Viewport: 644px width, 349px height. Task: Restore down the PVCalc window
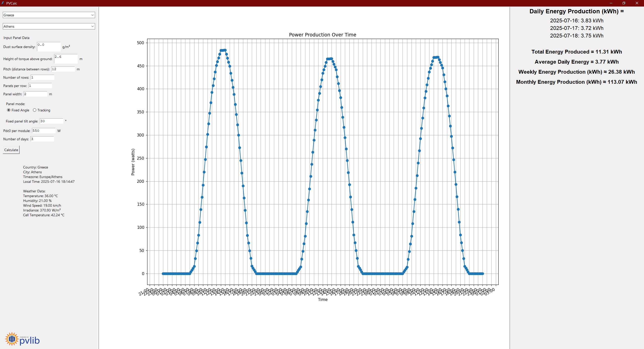point(624,3)
